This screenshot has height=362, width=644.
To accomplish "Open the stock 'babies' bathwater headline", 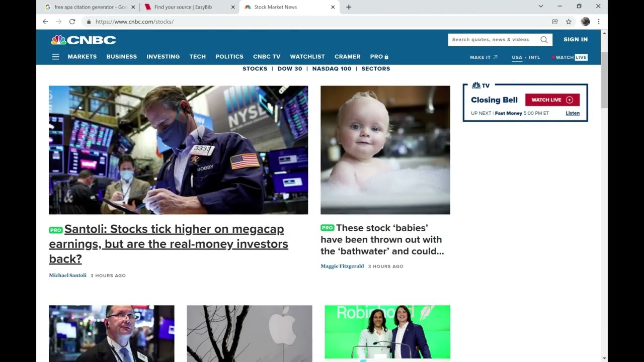I will (382, 239).
